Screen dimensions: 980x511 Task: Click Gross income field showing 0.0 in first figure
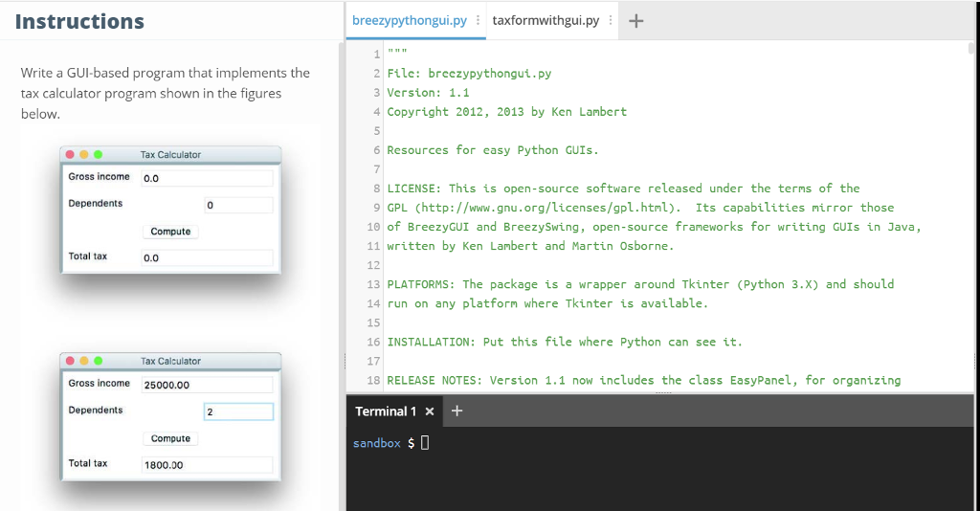pos(207,178)
